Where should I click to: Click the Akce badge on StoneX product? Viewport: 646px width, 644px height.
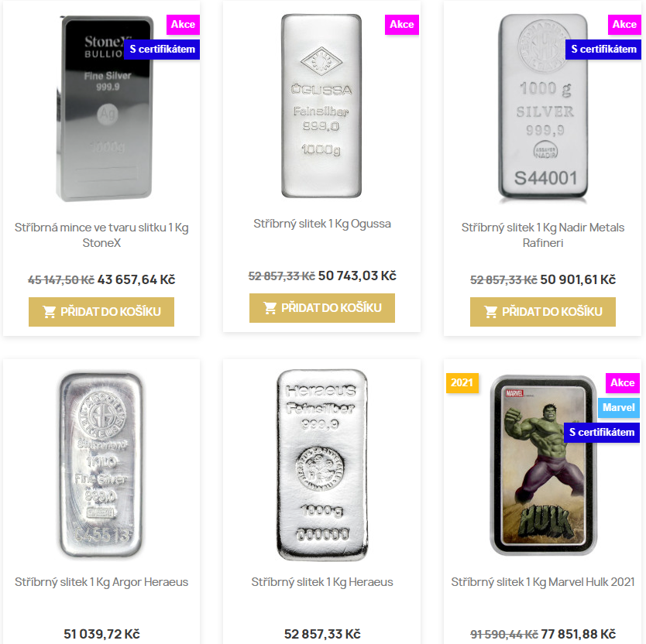pos(184,25)
